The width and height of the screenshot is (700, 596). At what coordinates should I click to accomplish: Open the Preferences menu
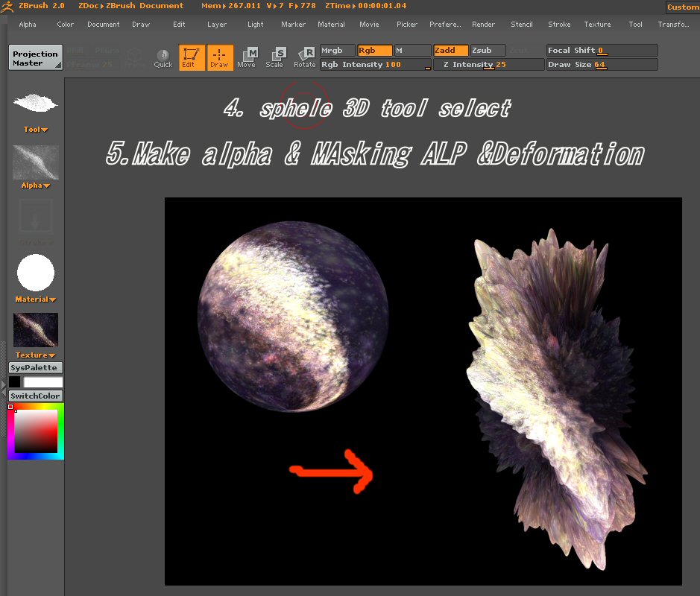pyautogui.click(x=445, y=25)
